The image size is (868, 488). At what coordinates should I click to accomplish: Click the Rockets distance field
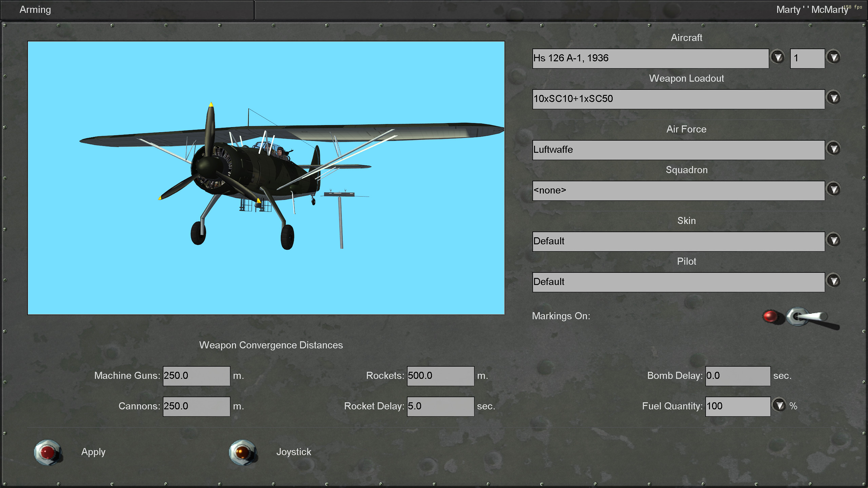440,376
